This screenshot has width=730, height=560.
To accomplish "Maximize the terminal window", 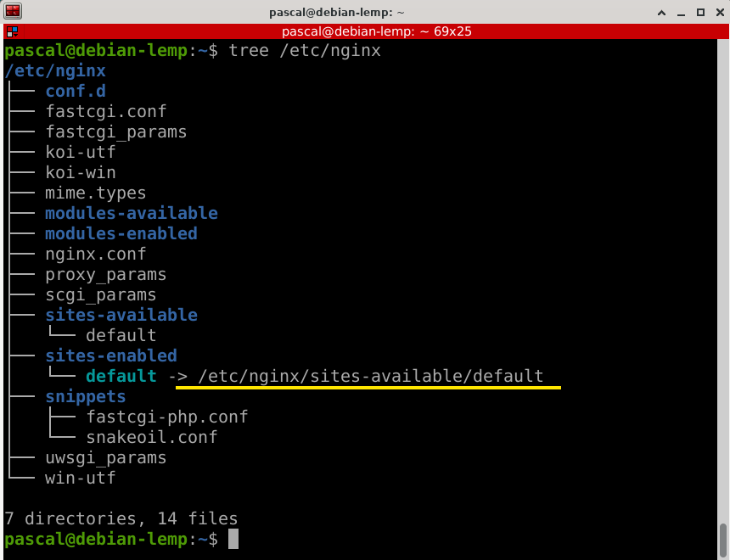I will [x=700, y=13].
